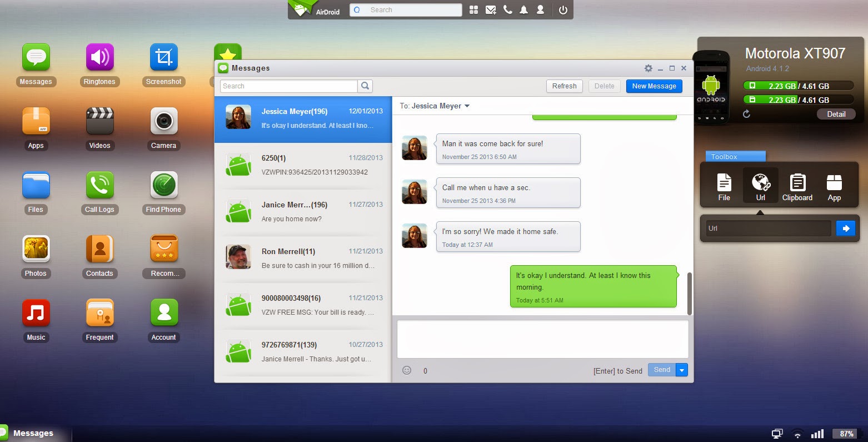Click the conversation scrollbar

690,294
